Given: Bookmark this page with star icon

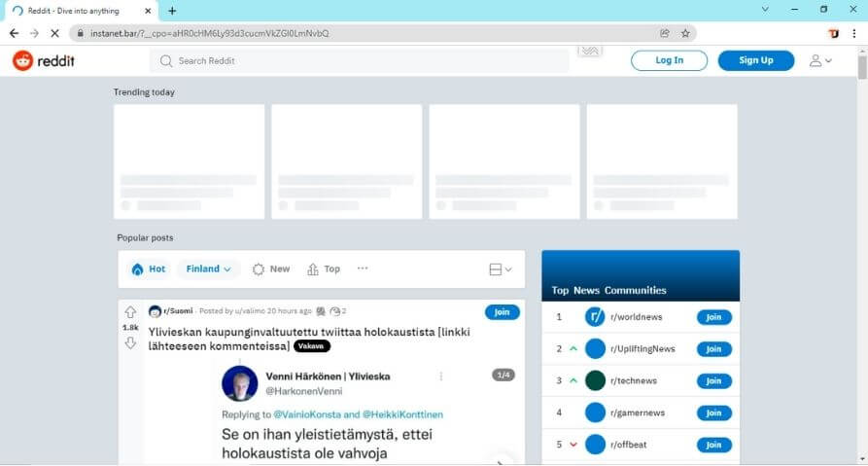Looking at the screenshot, I should click(685, 33).
